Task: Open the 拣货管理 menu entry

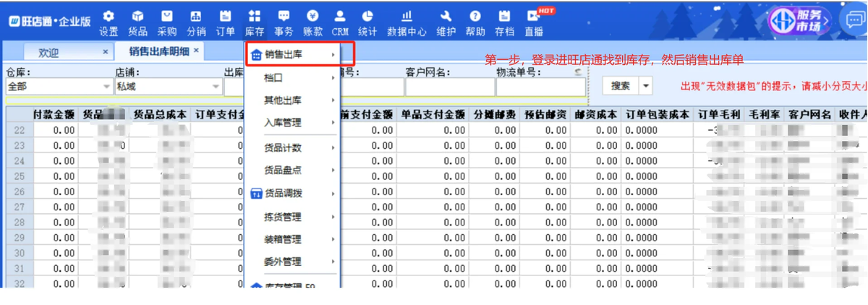Action: pyautogui.click(x=293, y=217)
